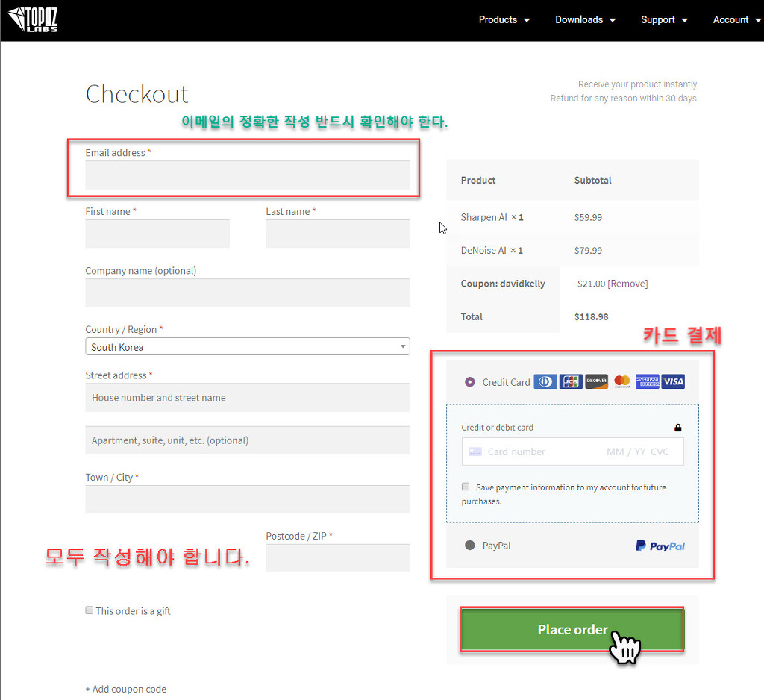
Task: Check Save payment information checkbox
Action: coord(466,487)
